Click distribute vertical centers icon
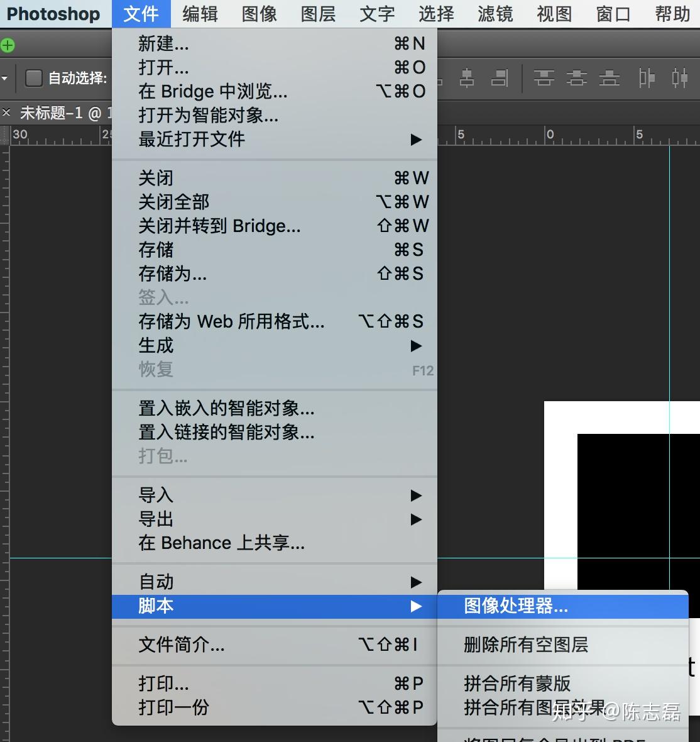Viewport: 700px width, 742px height. (x=577, y=77)
